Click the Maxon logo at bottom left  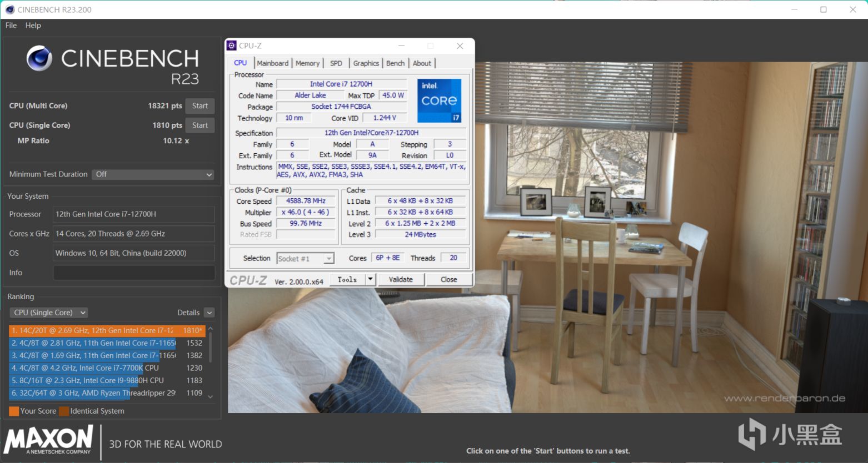click(48, 440)
